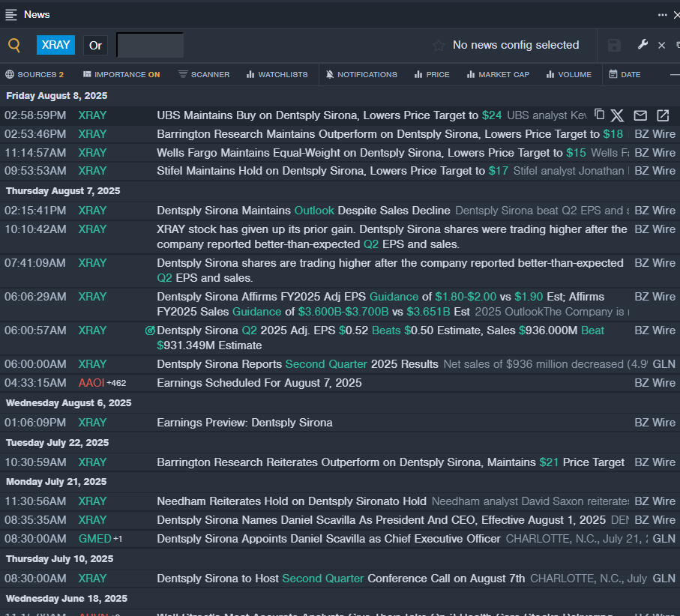This screenshot has height=616, width=680.
Task: Open Earnings Preview: Dentsply Sirona headline
Action: (x=244, y=423)
